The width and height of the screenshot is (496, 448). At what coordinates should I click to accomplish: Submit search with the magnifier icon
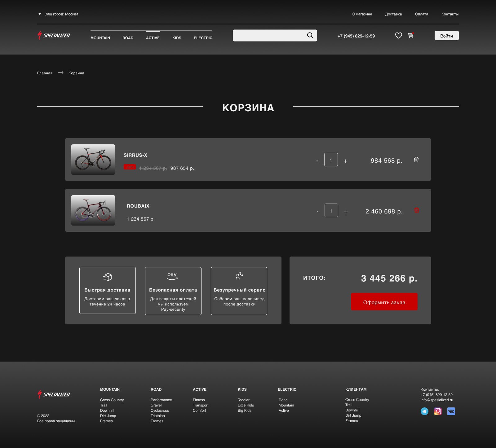[310, 35]
